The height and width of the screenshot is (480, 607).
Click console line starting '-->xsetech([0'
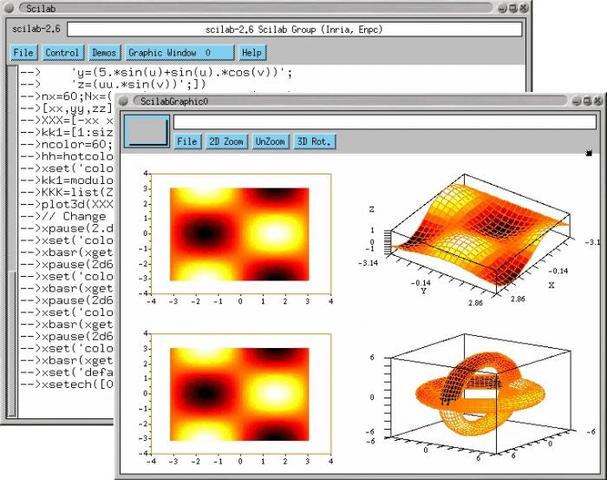(67, 384)
